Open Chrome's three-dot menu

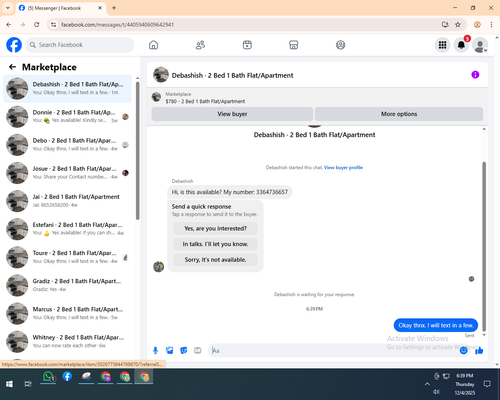pyautogui.click(x=491, y=25)
